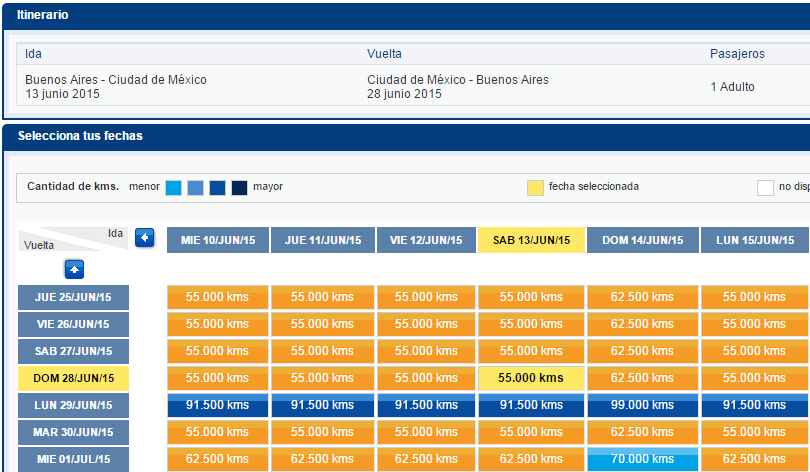Pick 91.500 kms for SAB 13/JUN, LUN 29/JUN

531,405
